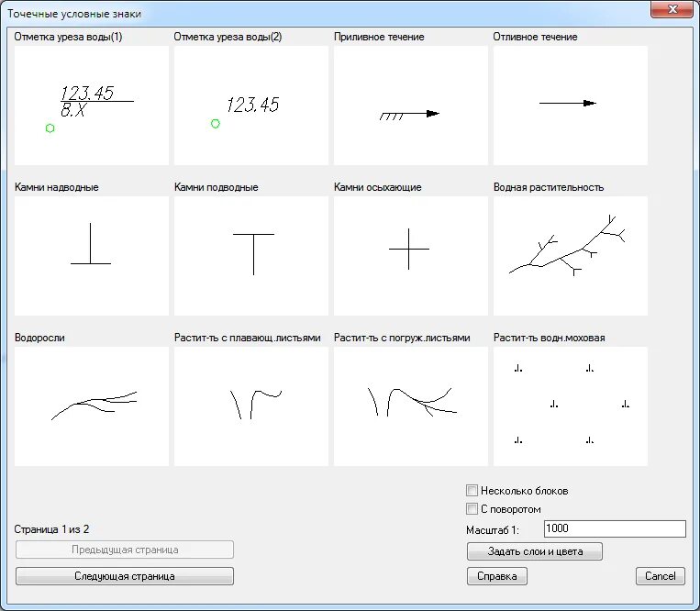Toggle the С поворотом checkbox

tap(472, 509)
